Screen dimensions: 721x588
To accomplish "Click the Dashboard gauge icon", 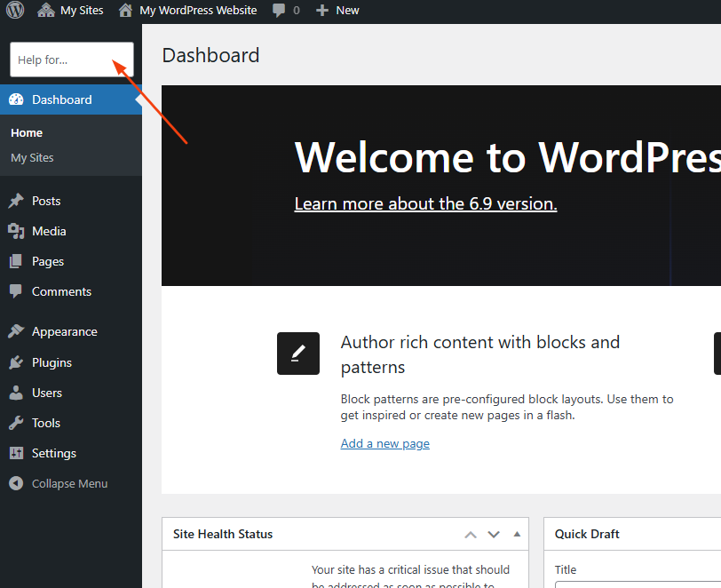I will click(16, 99).
